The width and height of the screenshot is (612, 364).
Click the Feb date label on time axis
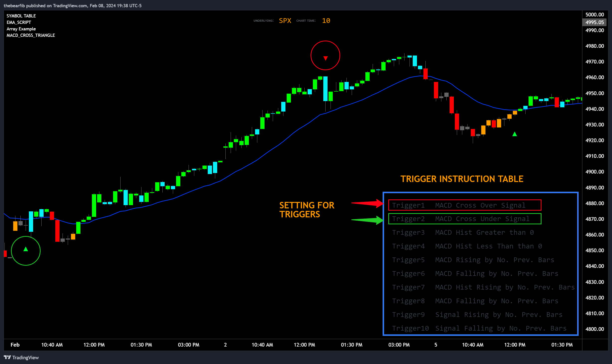tap(15, 345)
